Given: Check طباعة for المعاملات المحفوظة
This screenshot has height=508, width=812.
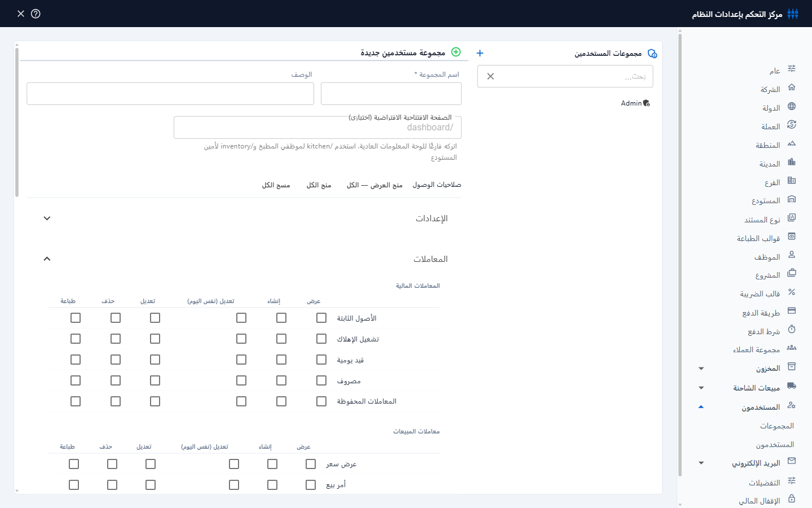Looking at the screenshot, I should (76, 401).
